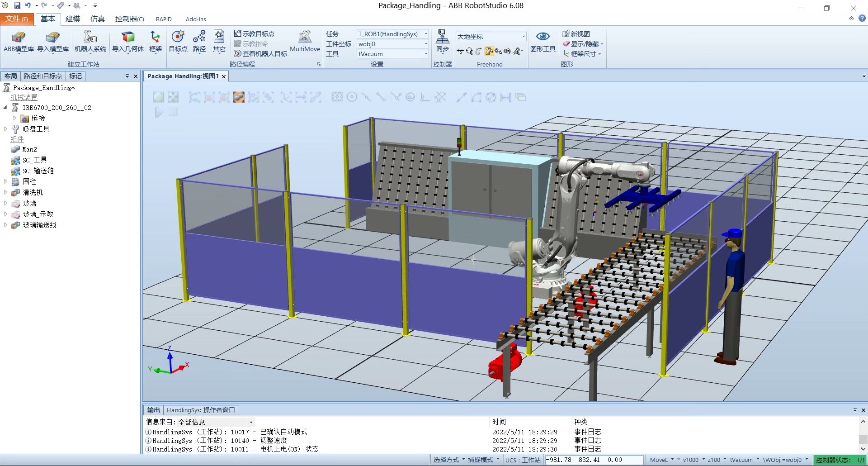Viewport: 868px width, 466px height.
Task: Click the save icon in title bar
Action: point(17,5)
